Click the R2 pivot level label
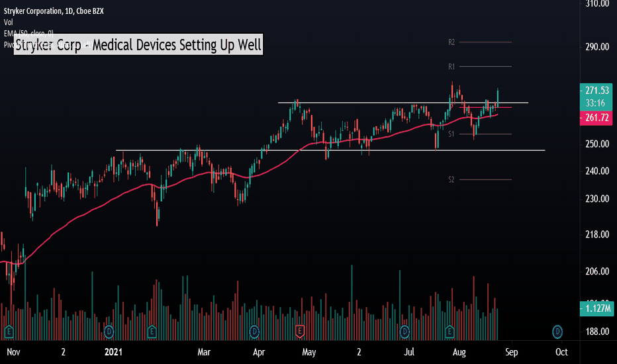617x364 pixels. 451,42
